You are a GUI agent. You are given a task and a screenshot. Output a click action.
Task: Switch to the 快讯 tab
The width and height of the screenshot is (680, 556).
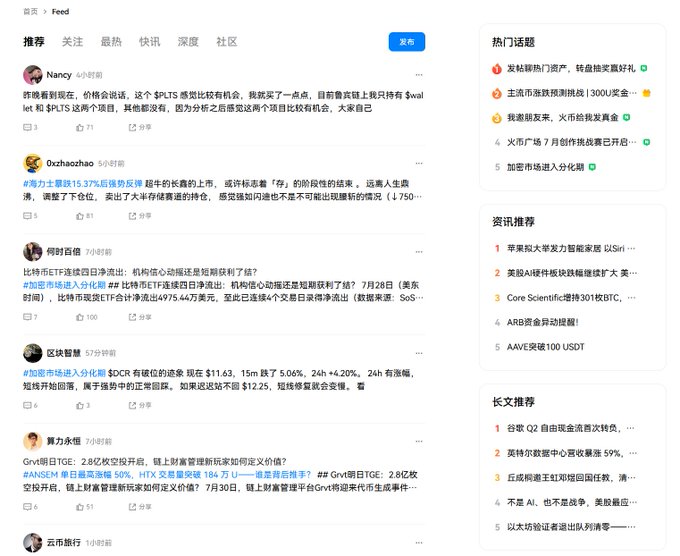tap(150, 42)
